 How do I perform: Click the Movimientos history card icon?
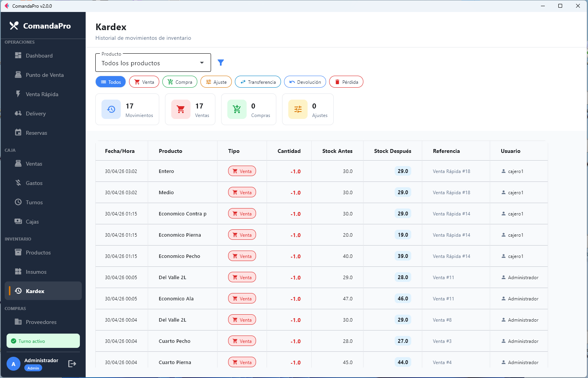tap(111, 109)
